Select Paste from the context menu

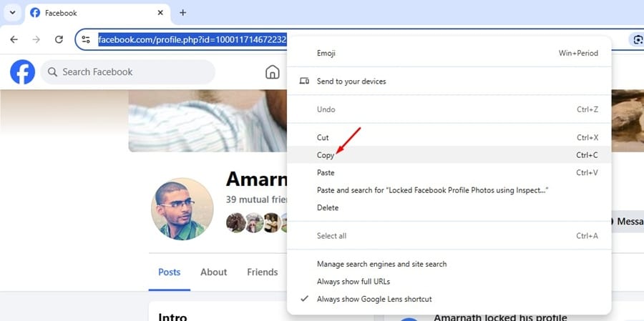pyautogui.click(x=449, y=173)
